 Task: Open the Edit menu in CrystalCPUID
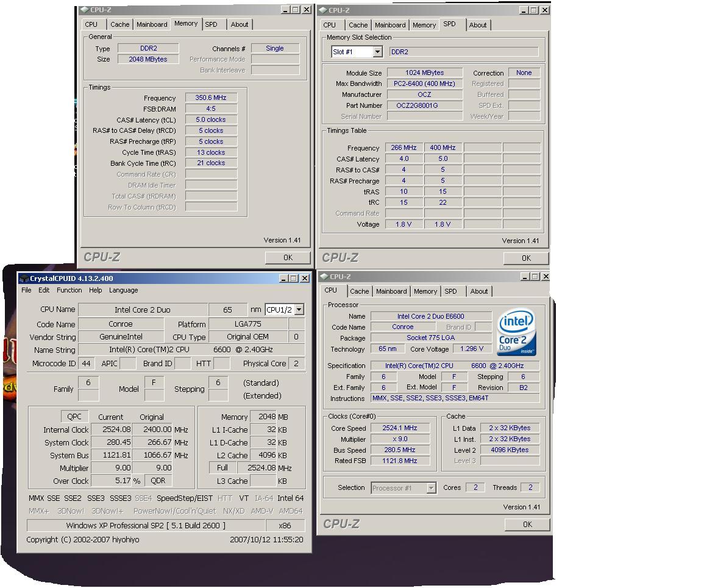[44, 291]
